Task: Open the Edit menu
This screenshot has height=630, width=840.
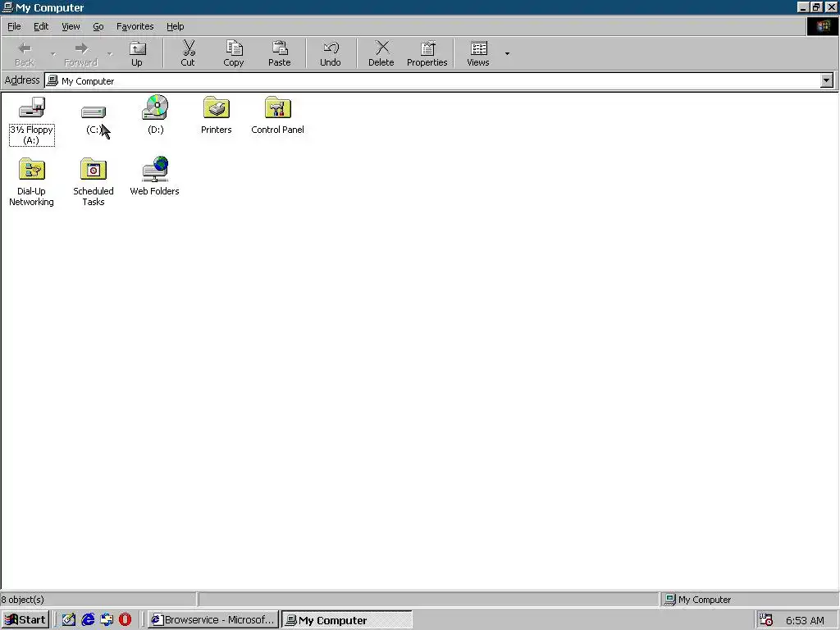Action: [41, 26]
